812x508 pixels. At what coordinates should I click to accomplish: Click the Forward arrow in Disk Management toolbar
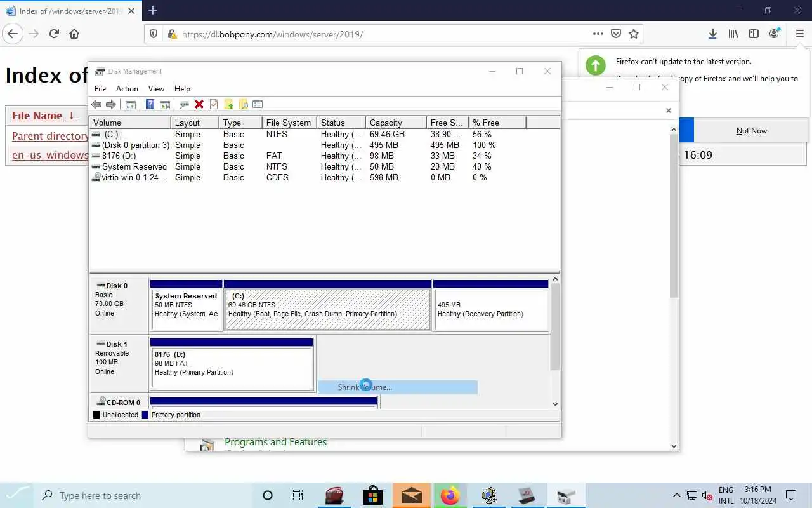[111, 105]
